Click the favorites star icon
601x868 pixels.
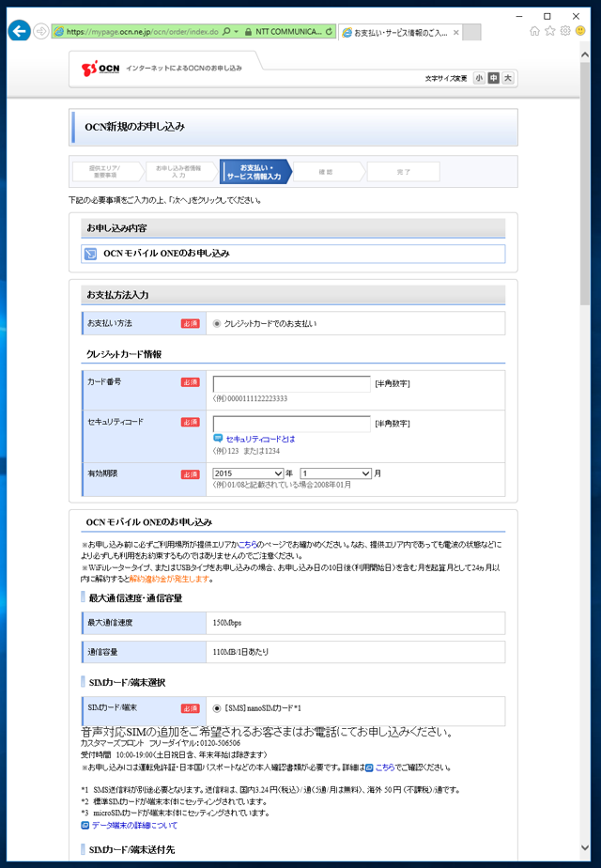[549, 31]
